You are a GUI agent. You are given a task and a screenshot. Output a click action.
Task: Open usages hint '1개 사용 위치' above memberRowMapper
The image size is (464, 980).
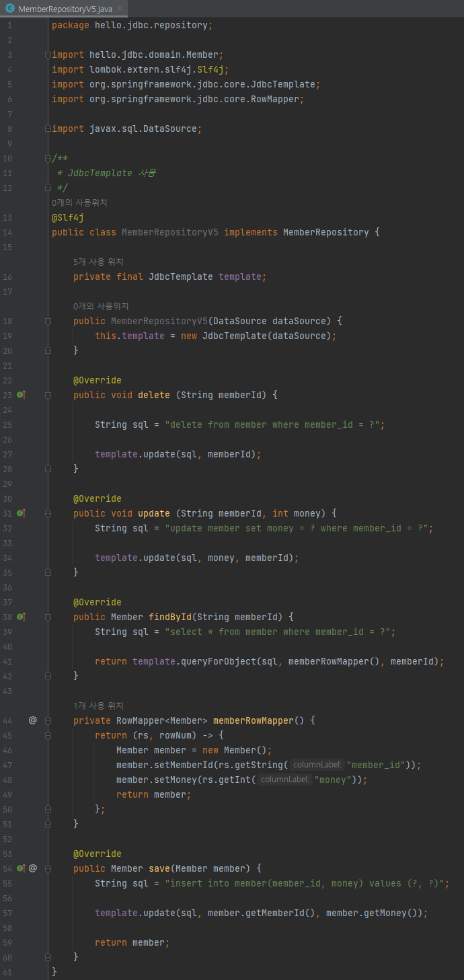[x=98, y=706]
